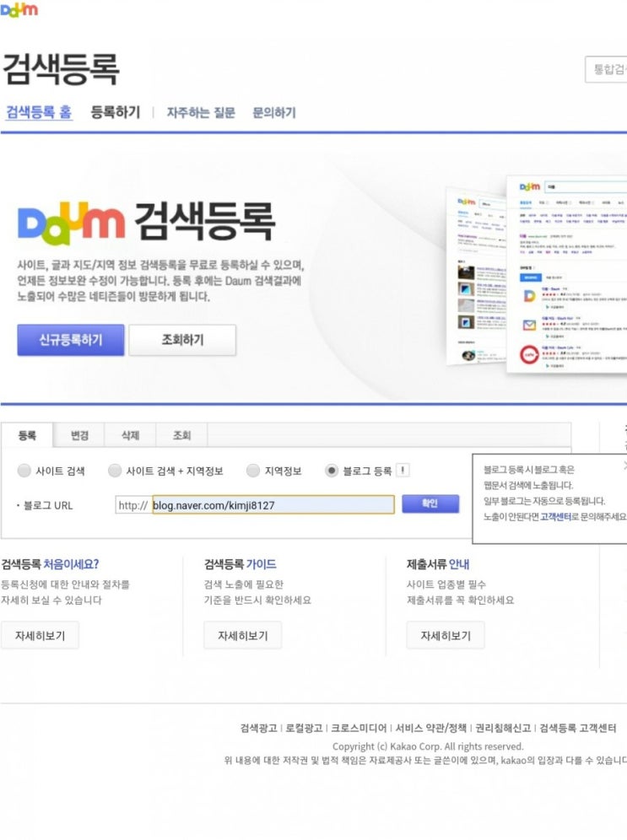Click the 검색등록 가이드 heading
The height and width of the screenshot is (840, 627).
(240, 564)
